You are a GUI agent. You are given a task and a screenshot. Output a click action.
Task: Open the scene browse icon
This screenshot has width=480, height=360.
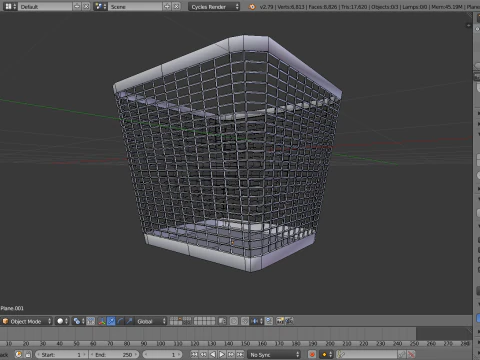pos(100,6)
